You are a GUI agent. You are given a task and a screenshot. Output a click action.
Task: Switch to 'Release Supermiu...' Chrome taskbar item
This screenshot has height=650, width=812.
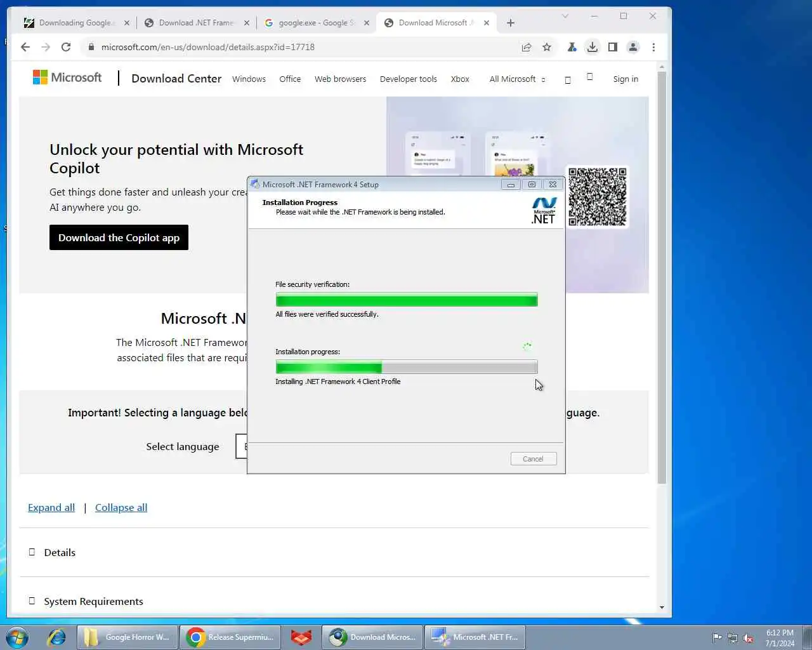tap(231, 637)
